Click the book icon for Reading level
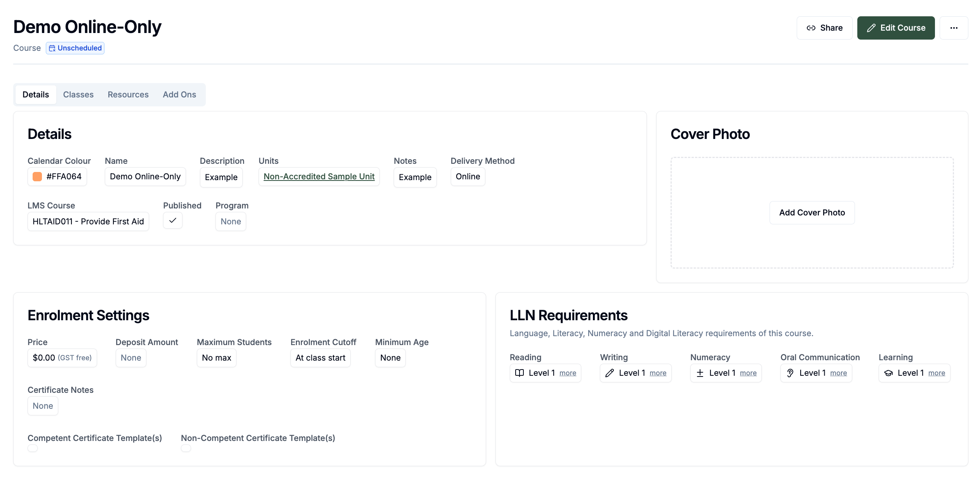 (519, 373)
